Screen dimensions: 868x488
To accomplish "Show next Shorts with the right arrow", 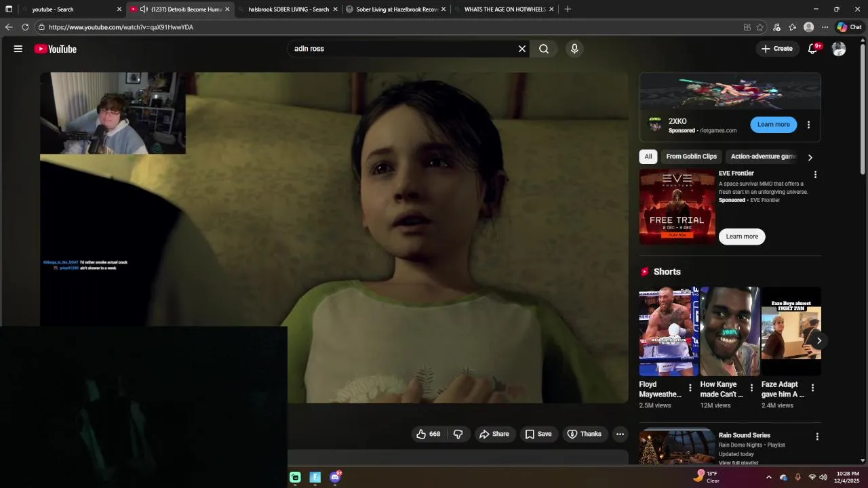I will tap(818, 341).
